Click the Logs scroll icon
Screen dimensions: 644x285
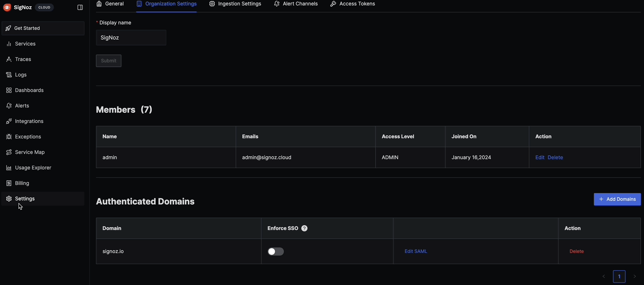(9, 75)
